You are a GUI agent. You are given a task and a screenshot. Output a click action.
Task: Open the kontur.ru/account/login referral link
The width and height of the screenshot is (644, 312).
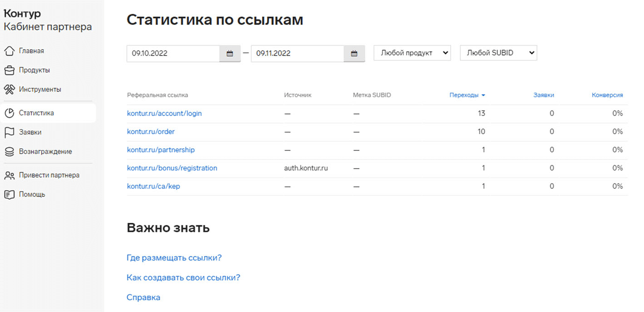point(164,113)
